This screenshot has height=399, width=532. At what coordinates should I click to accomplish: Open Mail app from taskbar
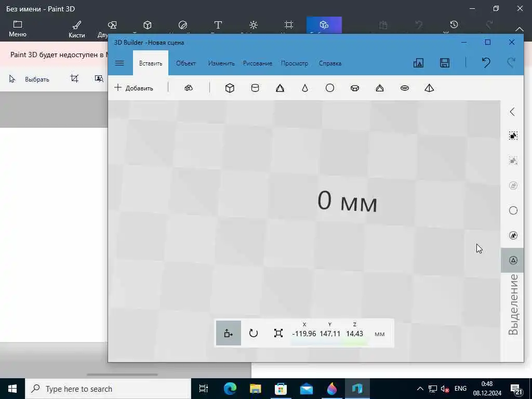coord(307,389)
